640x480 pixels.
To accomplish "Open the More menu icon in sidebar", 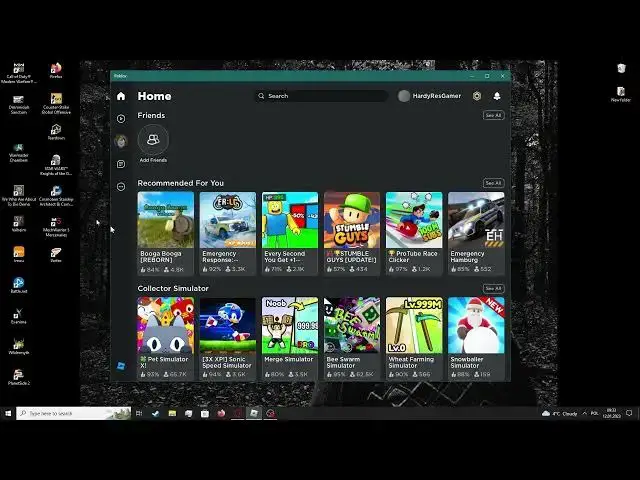I will point(121,187).
